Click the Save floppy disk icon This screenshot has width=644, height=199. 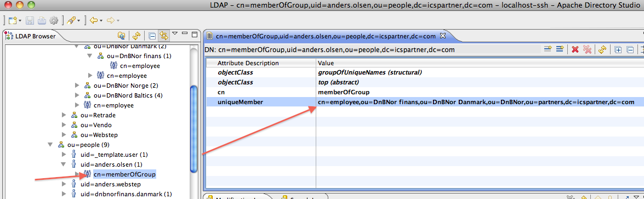point(30,20)
